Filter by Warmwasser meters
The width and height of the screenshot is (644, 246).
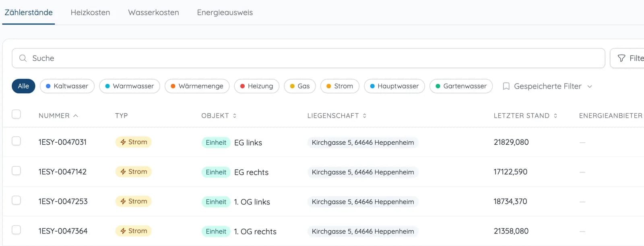[130, 86]
